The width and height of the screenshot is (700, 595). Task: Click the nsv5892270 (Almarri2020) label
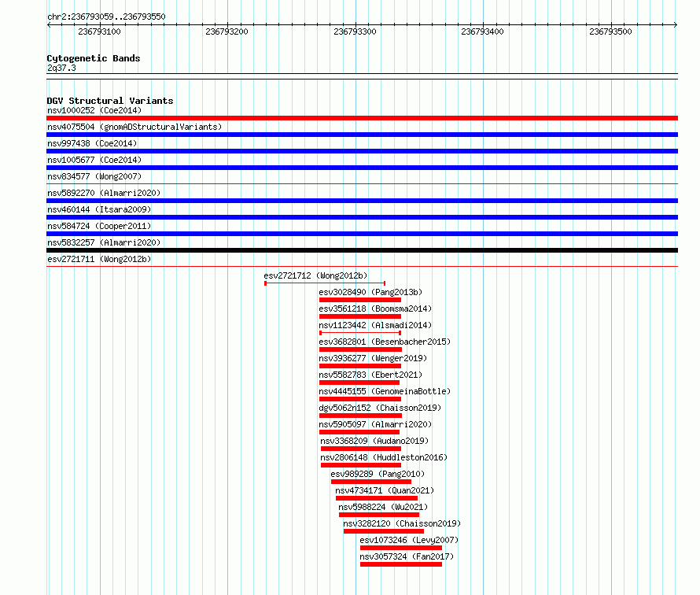click(x=104, y=193)
